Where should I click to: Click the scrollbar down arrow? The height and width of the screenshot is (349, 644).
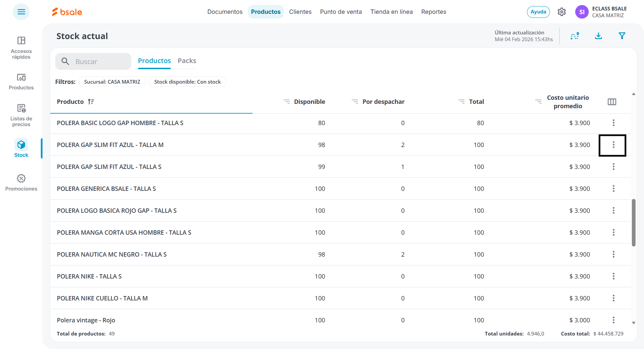pos(634,323)
